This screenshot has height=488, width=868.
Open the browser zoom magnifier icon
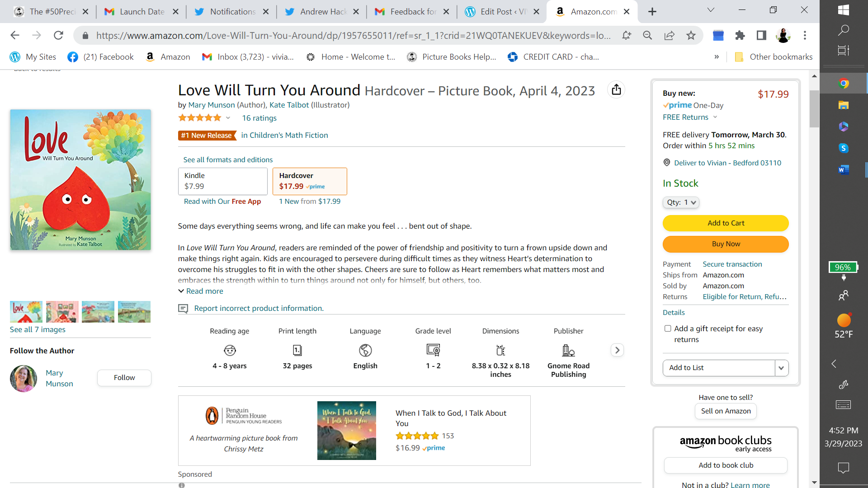647,35
